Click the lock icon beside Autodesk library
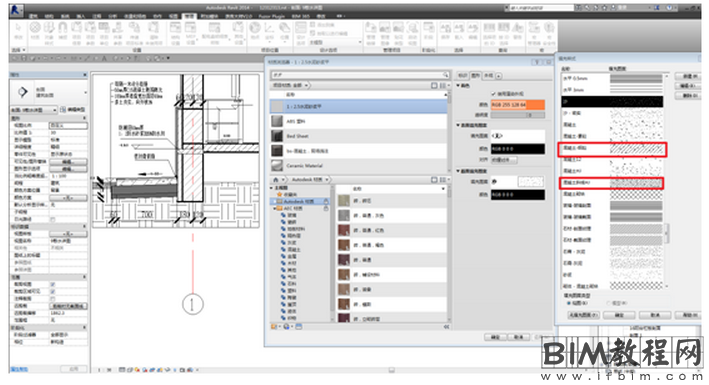 326,201
